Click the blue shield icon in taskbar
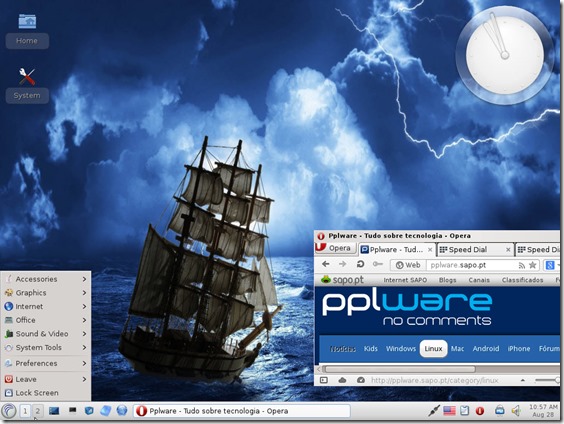 click(x=89, y=411)
